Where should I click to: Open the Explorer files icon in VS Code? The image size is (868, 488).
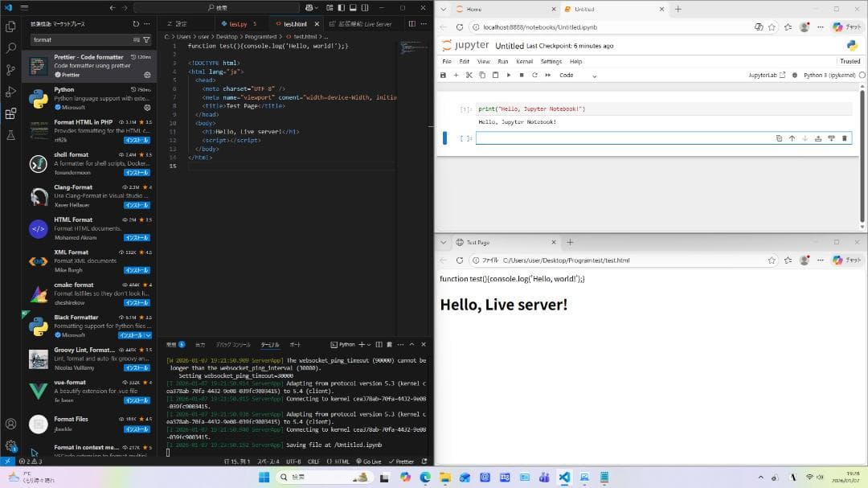pyautogui.click(x=10, y=27)
